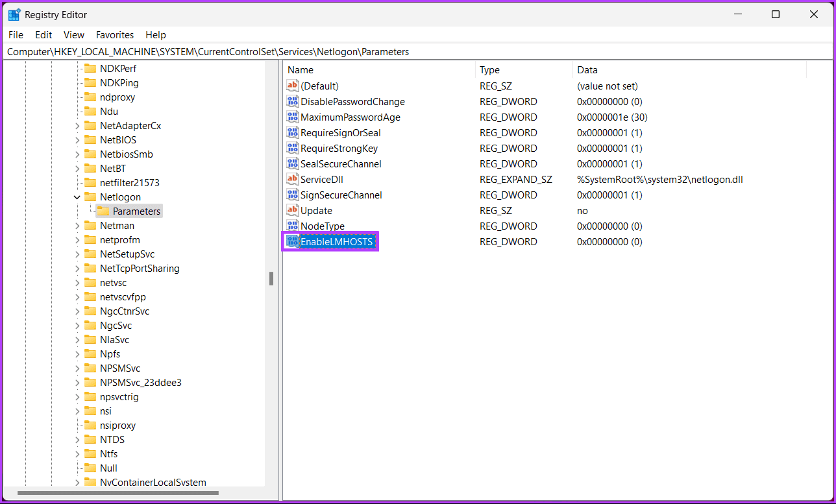Viewport: 836px width, 504px height.
Task: Click the MaximumPasswordAge DWORD icon
Action: coord(292,117)
